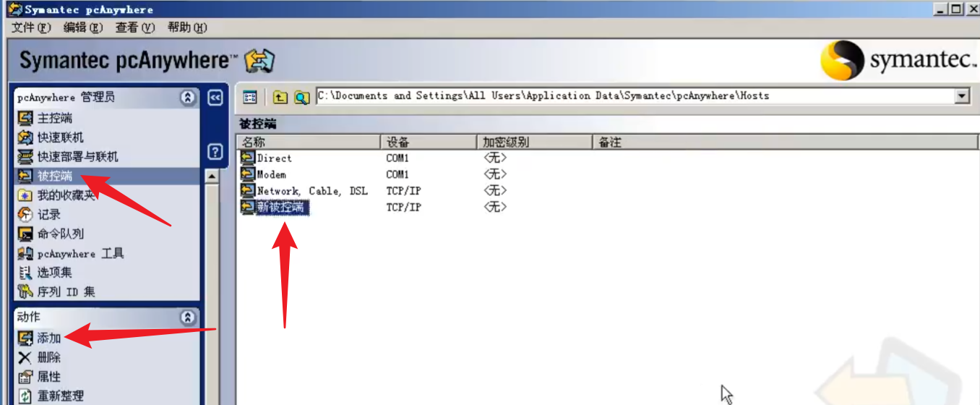The width and height of the screenshot is (980, 405).
Task: Open the 查看 menu
Action: click(135, 27)
